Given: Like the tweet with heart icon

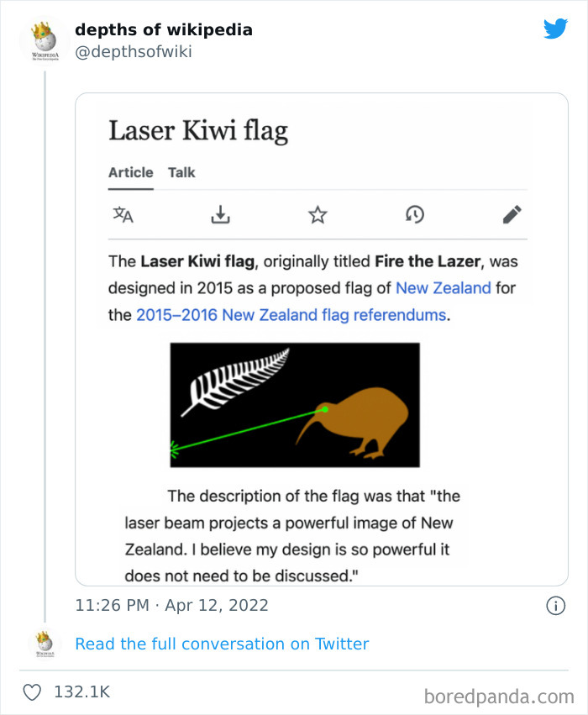Looking at the screenshot, I should [x=32, y=692].
